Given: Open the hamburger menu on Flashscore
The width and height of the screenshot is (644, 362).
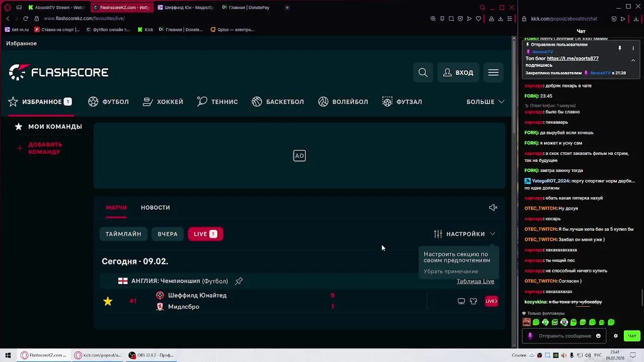Looking at the screenshot, I should tap(493, 72).
